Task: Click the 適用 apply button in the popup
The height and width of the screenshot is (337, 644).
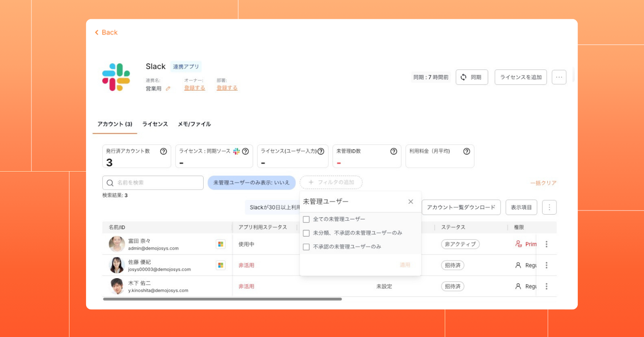Action: click(405, 265)
